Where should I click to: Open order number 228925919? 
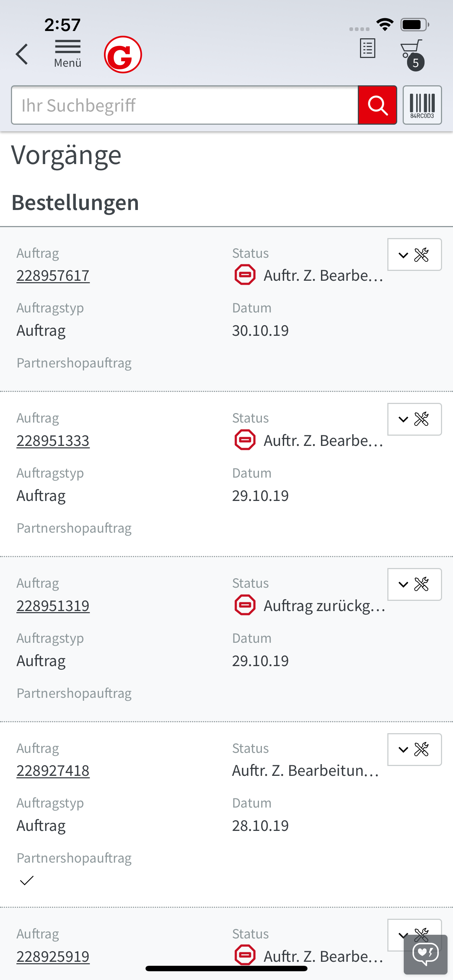click(53, 956)
